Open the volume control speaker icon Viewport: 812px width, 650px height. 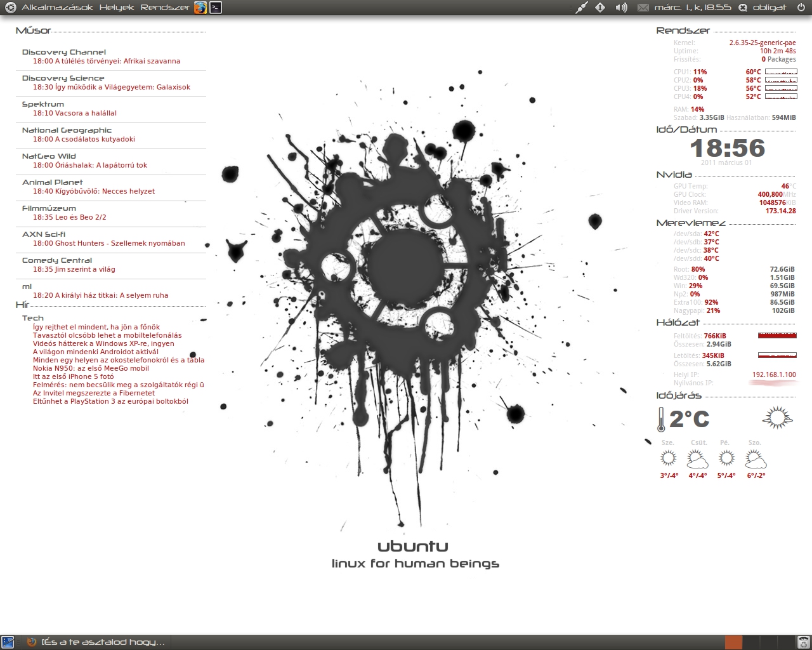coord(621,8)
